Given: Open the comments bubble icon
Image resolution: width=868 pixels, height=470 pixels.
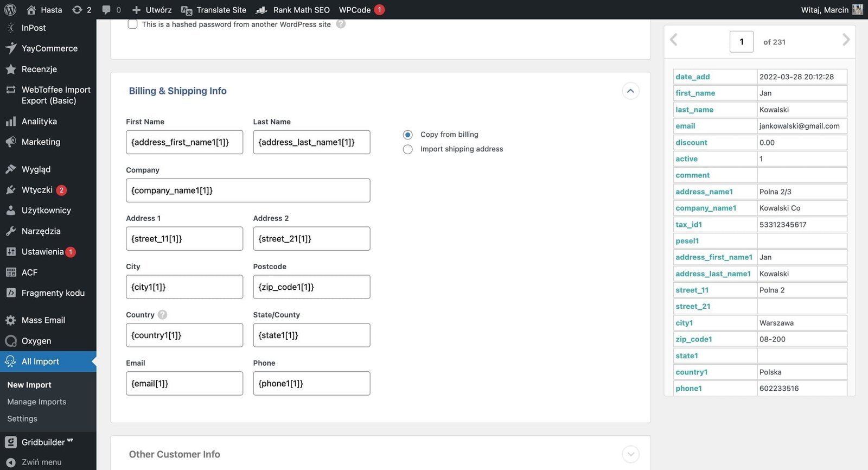Looking at the screenshot, I should click(106, 10).
